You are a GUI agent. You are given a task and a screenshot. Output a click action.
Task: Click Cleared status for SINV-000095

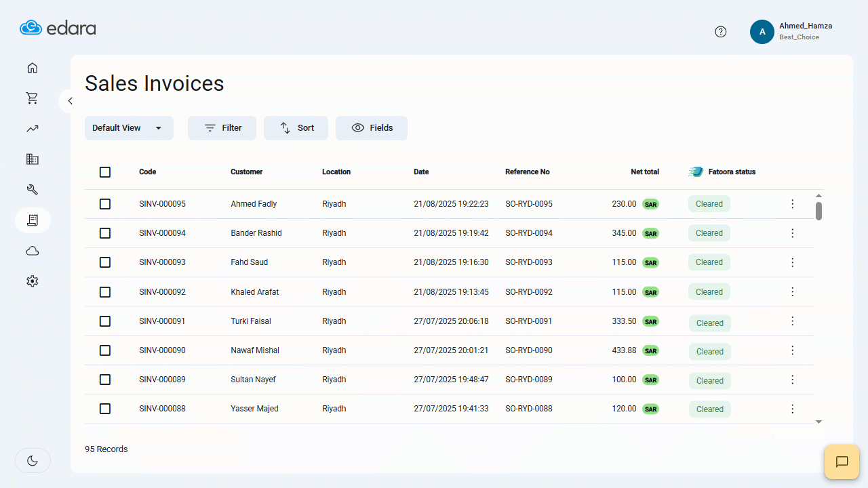pyautogui.click(x=709, y=204)
